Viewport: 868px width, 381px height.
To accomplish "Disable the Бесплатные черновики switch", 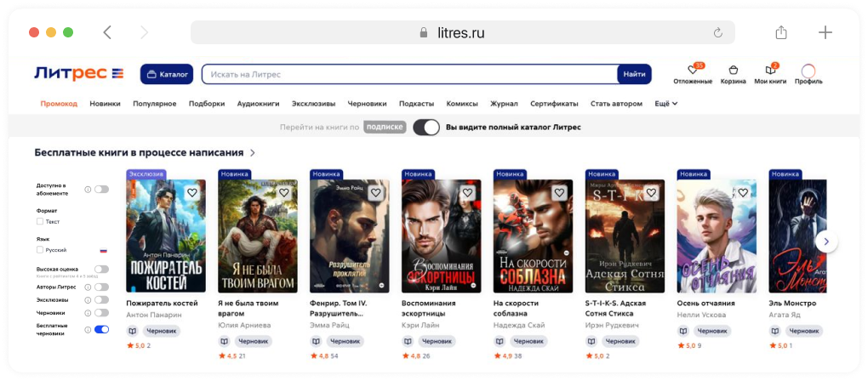I will pyautogui.click(x=101, y=330).
